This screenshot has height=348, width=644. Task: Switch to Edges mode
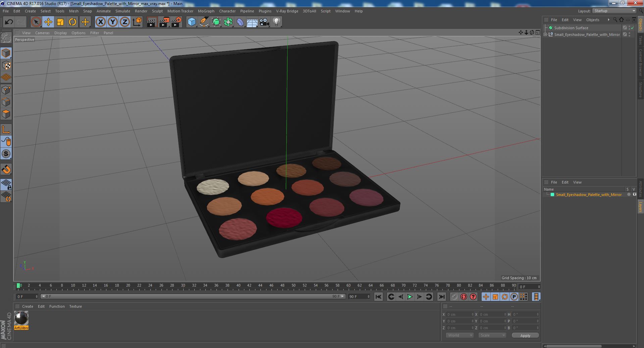pos(6,102)
